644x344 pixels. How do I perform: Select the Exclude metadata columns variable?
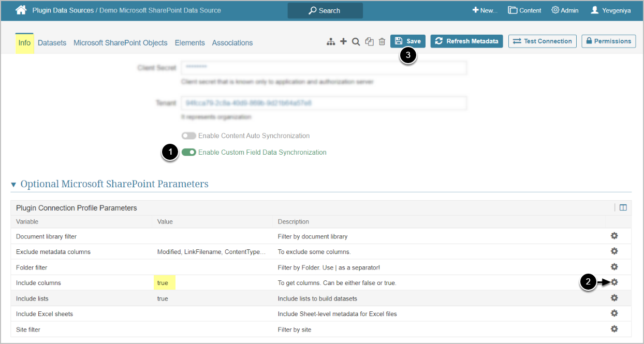tap(53, 252)
